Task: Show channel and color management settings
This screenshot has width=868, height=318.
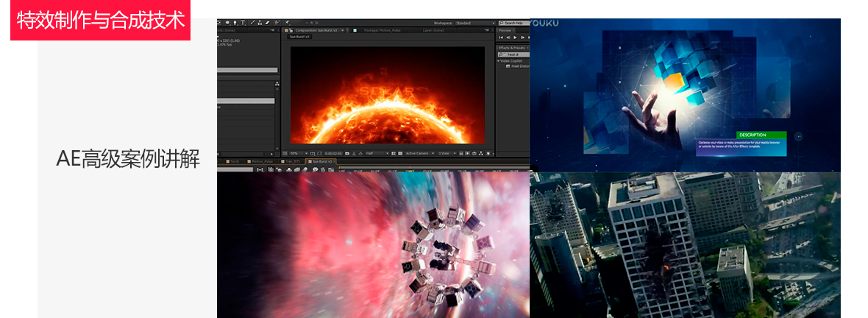Action: pyautogui.click(x=360, y=153)
